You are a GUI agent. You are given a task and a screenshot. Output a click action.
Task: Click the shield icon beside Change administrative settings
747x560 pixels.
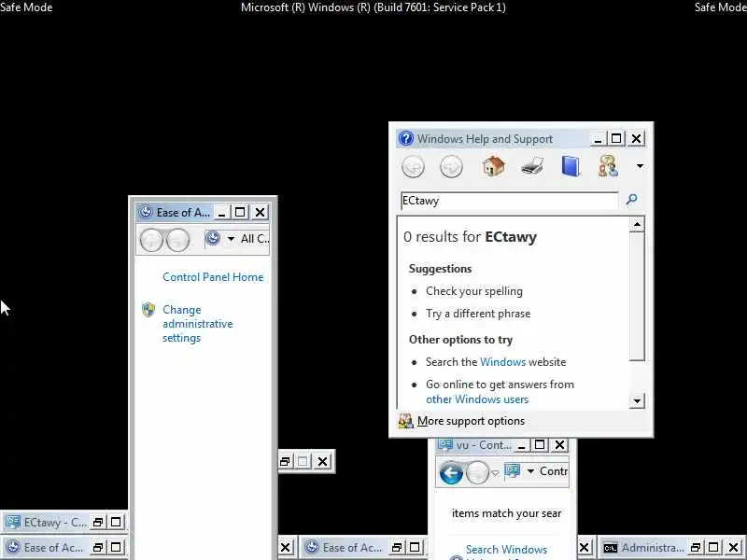tap(148, 310)
